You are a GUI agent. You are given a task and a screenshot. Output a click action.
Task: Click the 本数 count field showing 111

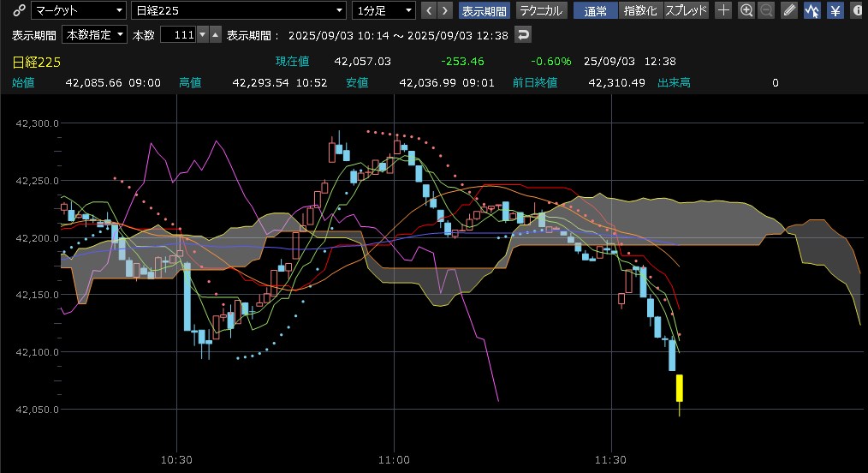(178, 35)
